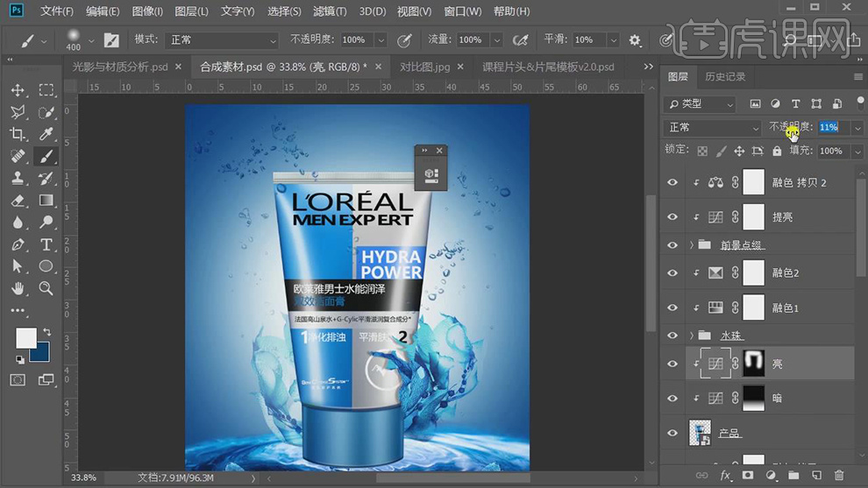Hide the 提亮 layer
Viewport: 868px width, 488px height.
point(672,217)
